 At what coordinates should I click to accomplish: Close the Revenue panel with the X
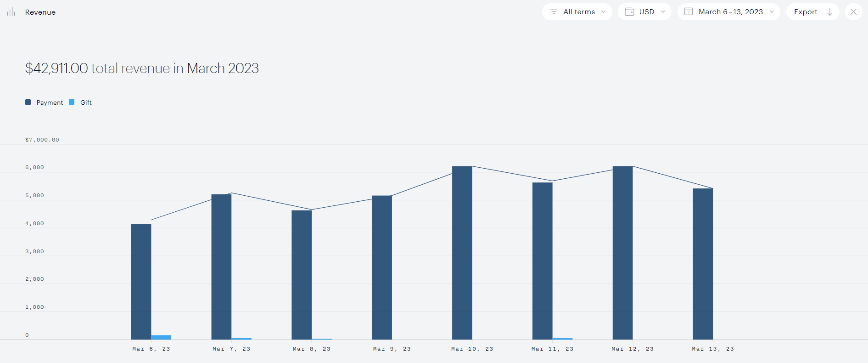(x=853, y=12)
